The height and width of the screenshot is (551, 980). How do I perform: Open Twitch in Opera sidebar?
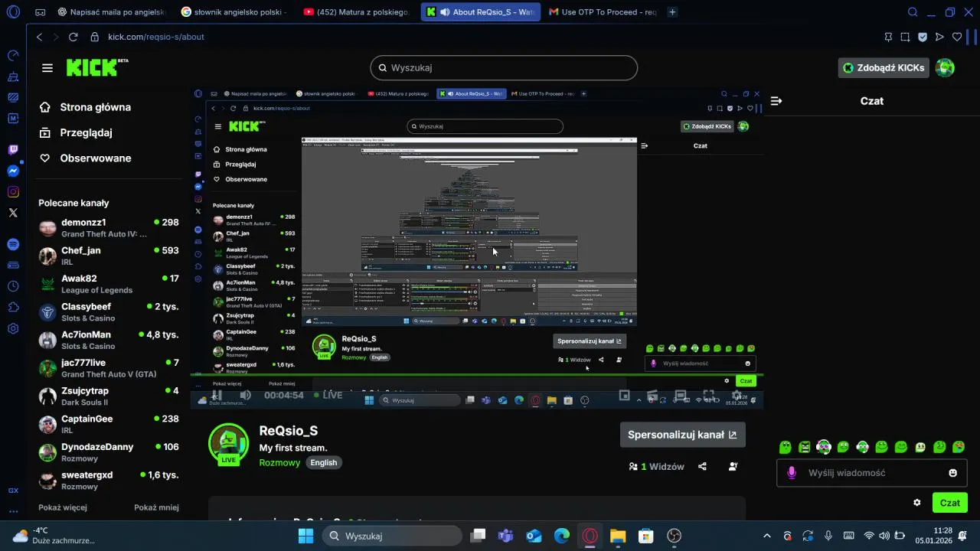coord(13,150)
